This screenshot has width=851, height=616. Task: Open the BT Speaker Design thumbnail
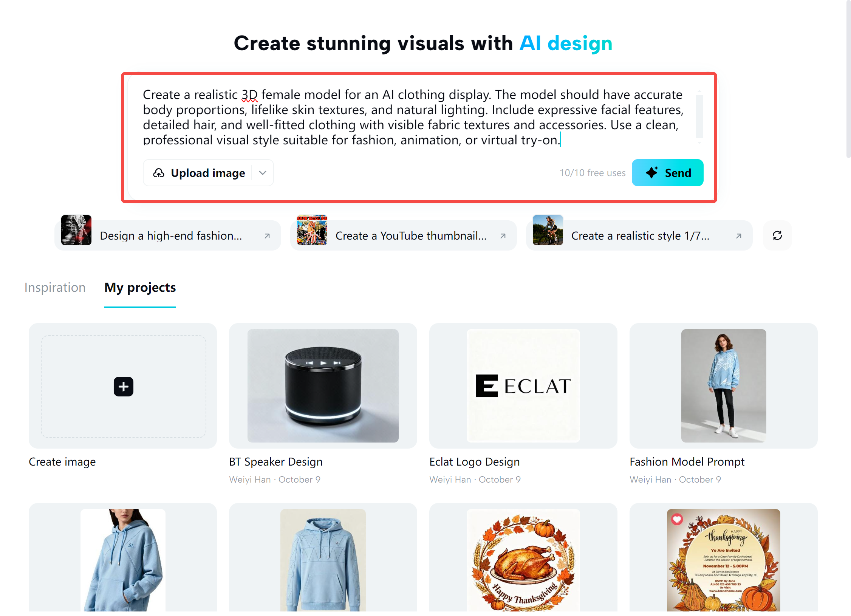[x=323, y=385]
